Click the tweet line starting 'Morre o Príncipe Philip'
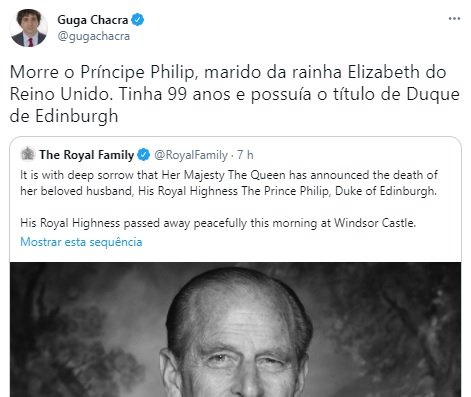The width and height of the screenshot is (471, 397). point(228,72)
